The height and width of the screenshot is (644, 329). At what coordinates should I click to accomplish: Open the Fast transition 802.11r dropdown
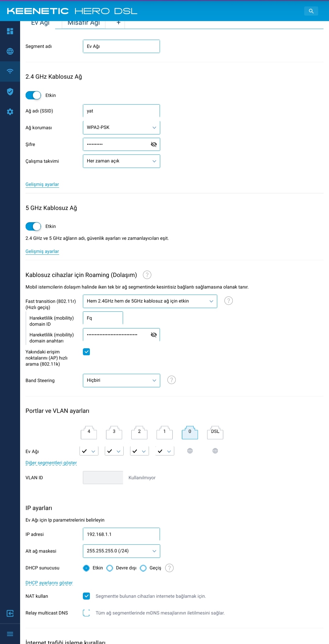pos(150,301)
